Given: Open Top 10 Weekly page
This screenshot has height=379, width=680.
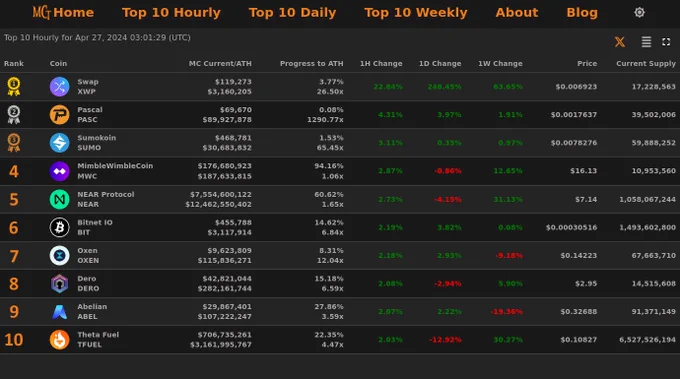Looking at the screenshot, I should [x=416, y=13].
